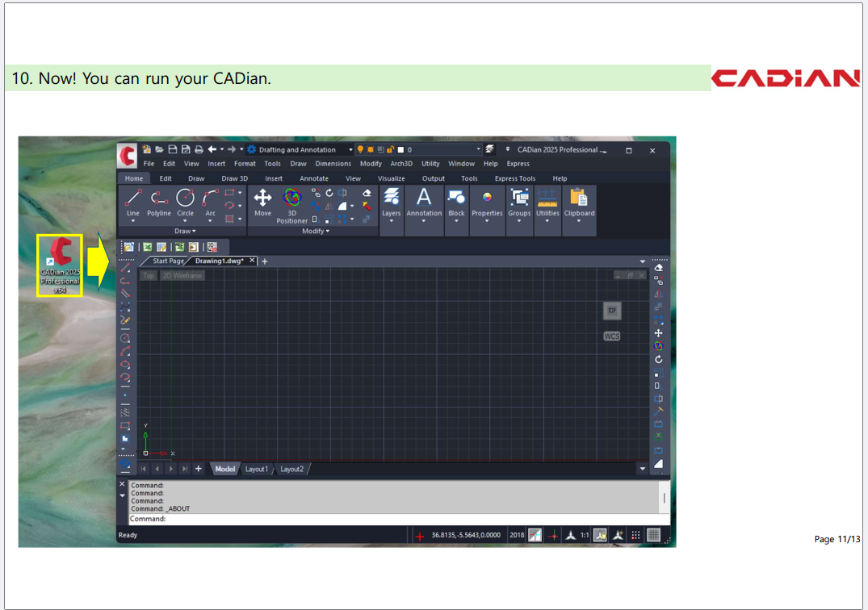Image resolution: width=868 pixels, height=610 pixels.
Task: Open the Dimensions menu
Action: (x=333, y=164)
